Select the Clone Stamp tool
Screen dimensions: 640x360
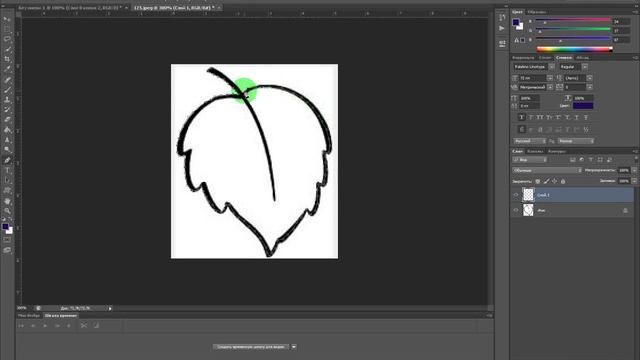[7, 100]
